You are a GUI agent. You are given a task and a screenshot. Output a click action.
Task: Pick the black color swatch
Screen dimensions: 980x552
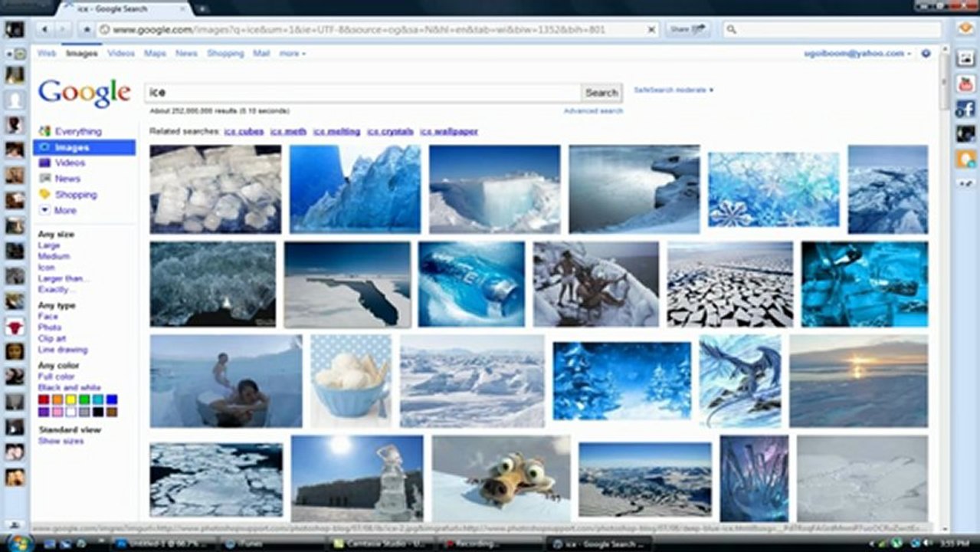point(98,412)
